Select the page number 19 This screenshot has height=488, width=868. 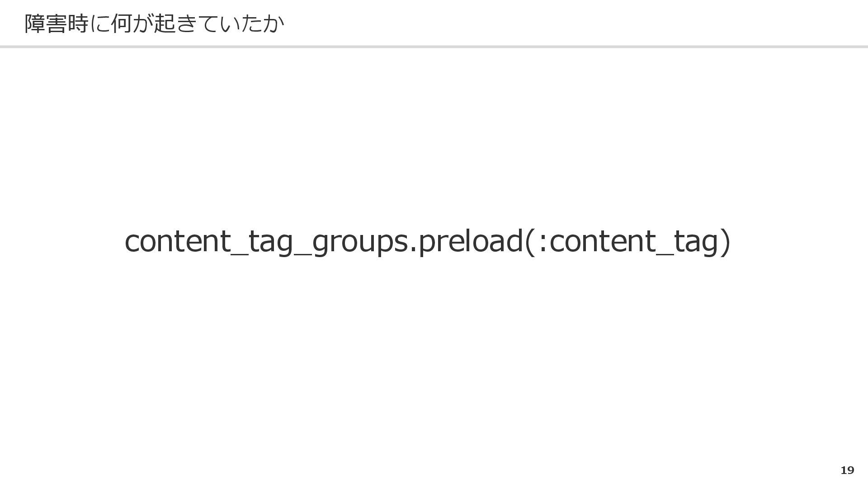[847, 470]
